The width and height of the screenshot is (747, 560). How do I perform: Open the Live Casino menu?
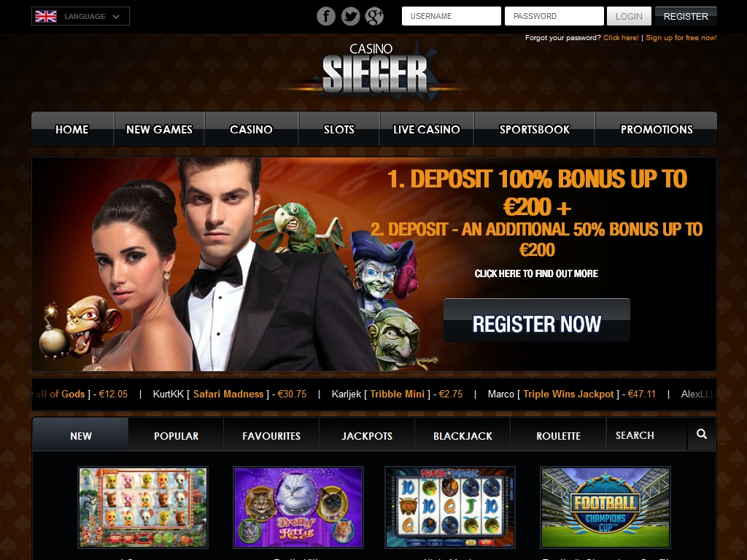point(426,129)
